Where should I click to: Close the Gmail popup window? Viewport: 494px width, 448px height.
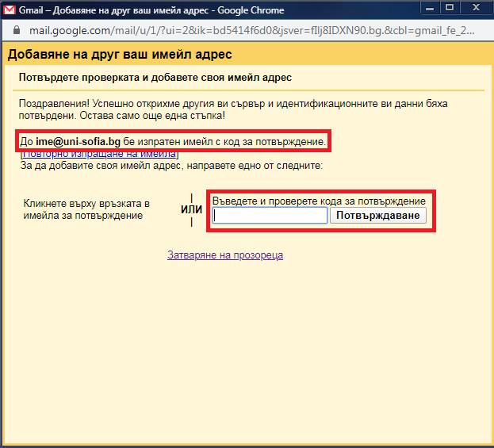pos(476,8)
